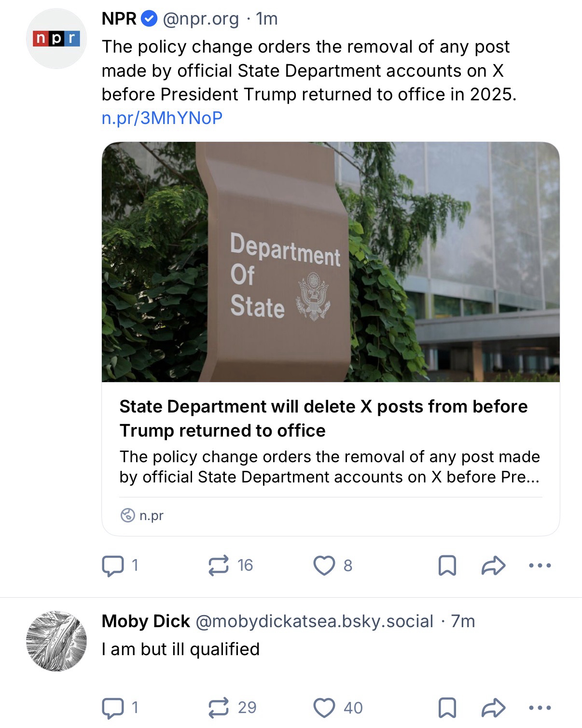Open more options for NPR post

[540, 565]
